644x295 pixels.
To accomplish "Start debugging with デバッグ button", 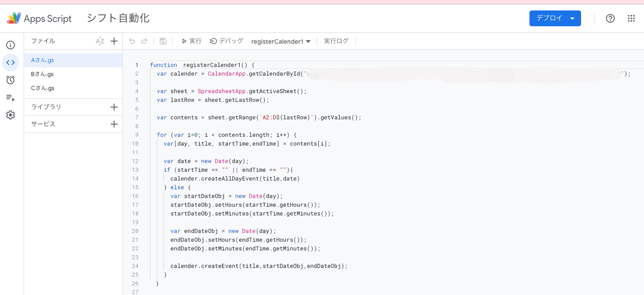I will (x=227, y=41).
